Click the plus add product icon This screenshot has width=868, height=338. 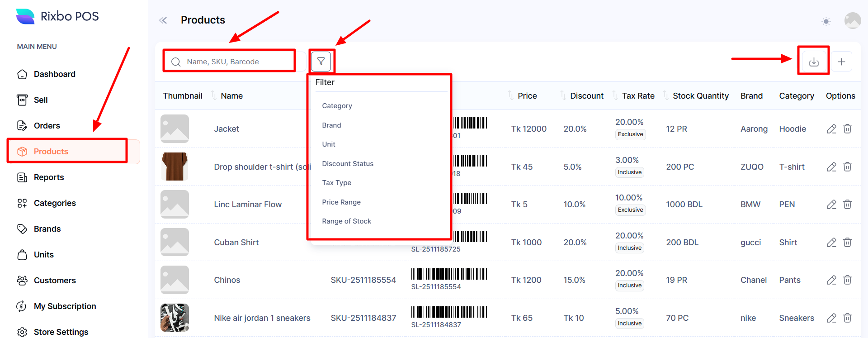click(841, 62)
